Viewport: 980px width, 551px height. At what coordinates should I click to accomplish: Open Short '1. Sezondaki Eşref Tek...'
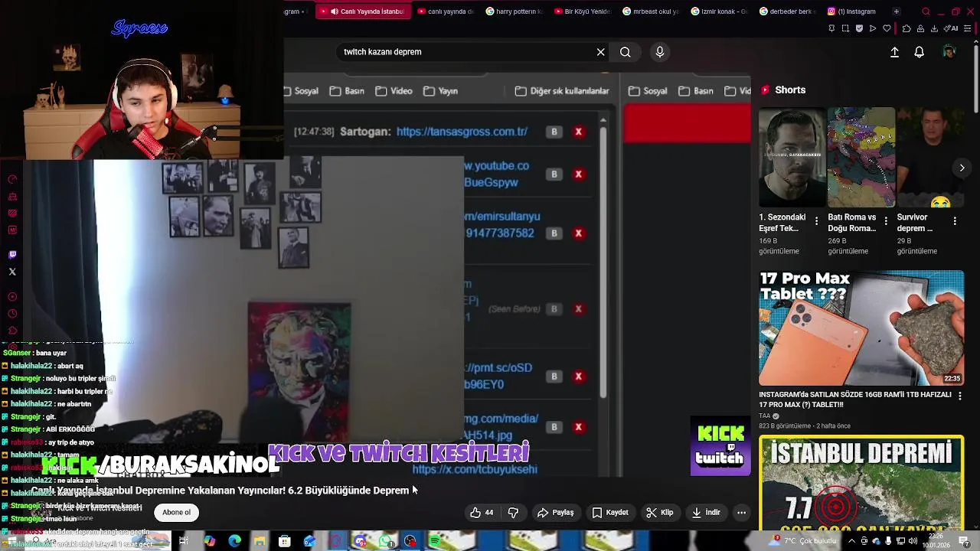tap(792, 158)
